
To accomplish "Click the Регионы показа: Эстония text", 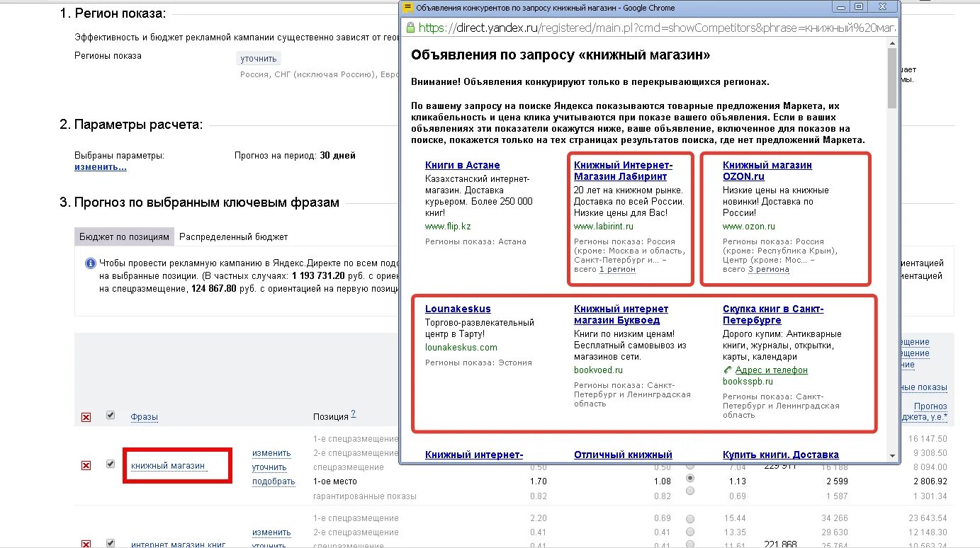I will point(478,363).
